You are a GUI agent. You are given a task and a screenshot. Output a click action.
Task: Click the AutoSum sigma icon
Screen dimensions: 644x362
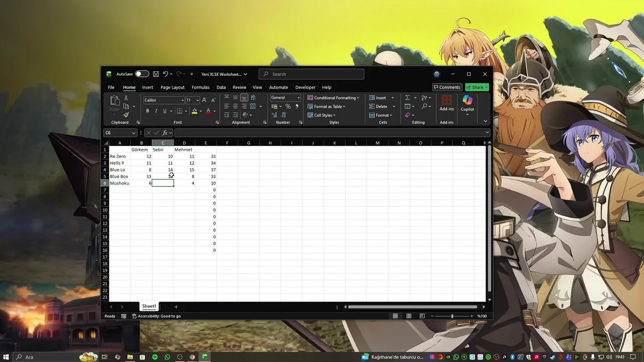click(x=408, y=98)
